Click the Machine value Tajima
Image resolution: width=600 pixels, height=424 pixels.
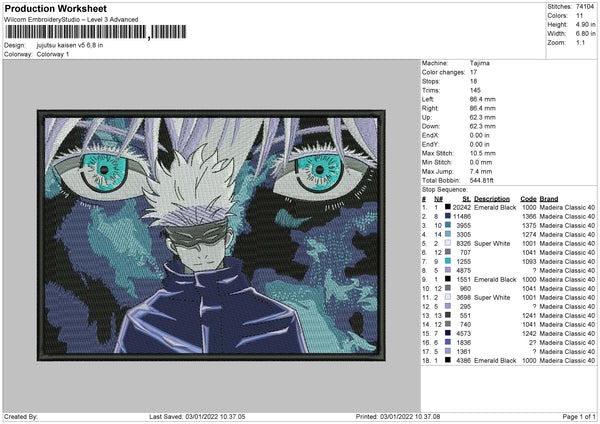[x=479, y=63]
